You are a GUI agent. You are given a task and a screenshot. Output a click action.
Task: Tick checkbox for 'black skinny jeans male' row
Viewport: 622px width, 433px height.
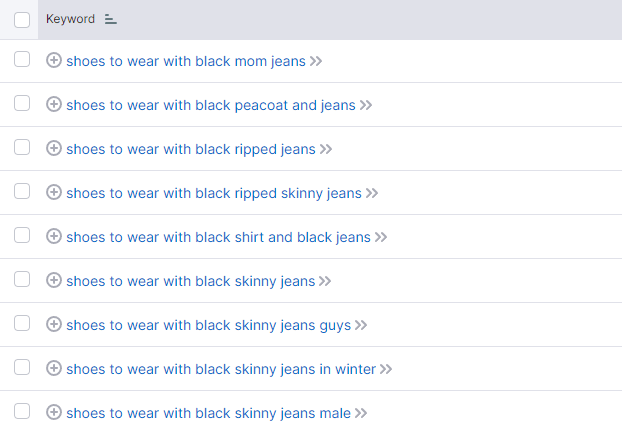click(22, 412)
